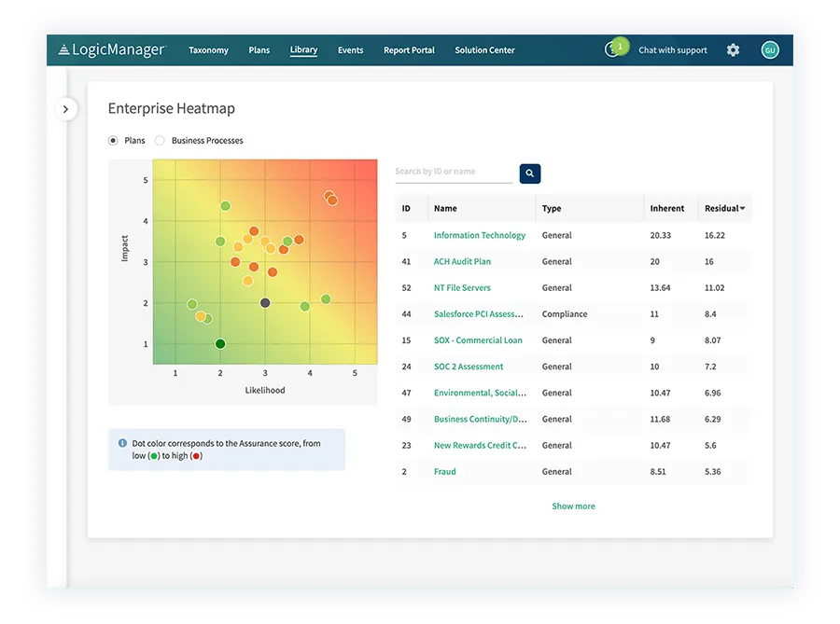The width and height of the screenshot is (840, 624).
Task: Select the Business Processes radio button
Action: pyautogui.click(x=160, y=140)
